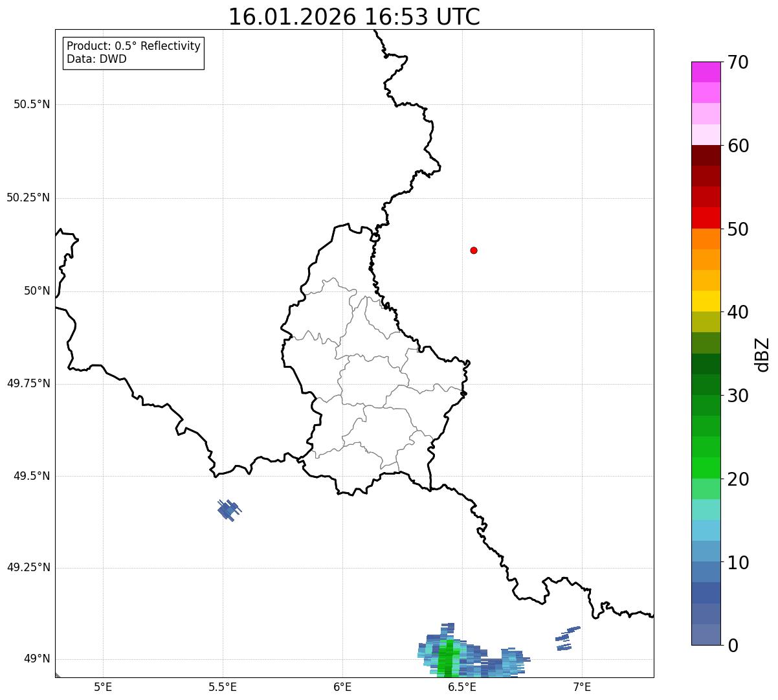The width and height of the screenshot is (778, 700).
Task: Click the '6°E' longitude label
Action: pos(342,686)
